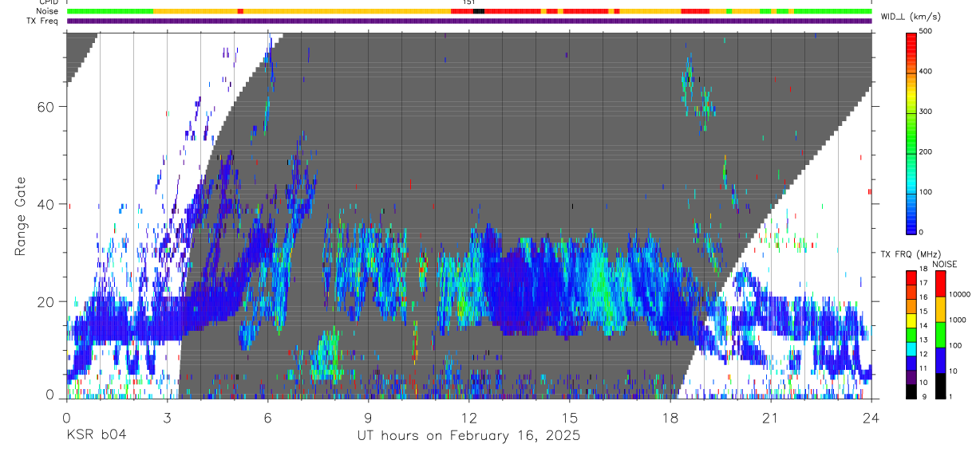Click the x-axis tick label '3'
The height and width of the screenshot is (452, 980).
(x=167, y=418)
